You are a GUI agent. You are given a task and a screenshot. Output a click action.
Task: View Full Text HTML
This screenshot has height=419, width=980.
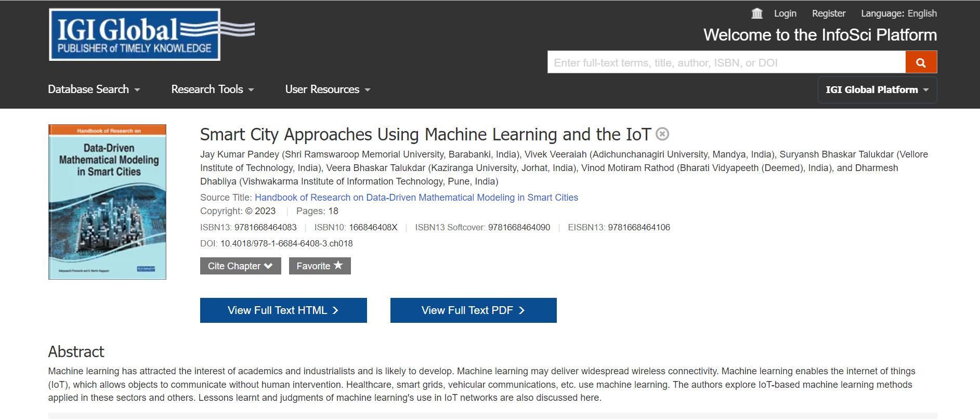pyautogui.click(x=283, y=310)
